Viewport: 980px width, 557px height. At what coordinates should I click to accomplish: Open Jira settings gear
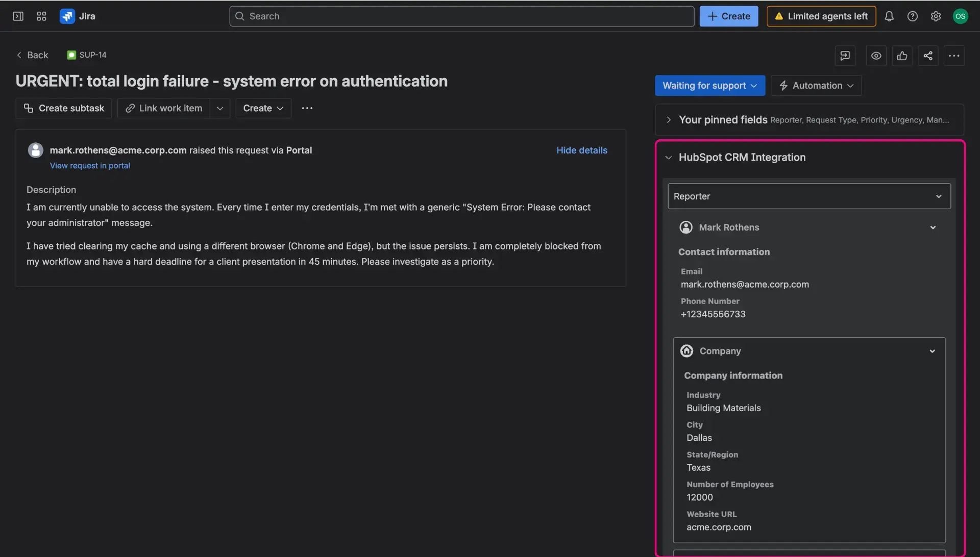point(936,16)
